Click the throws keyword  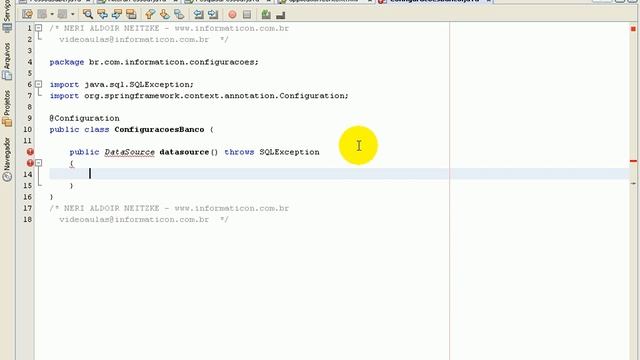(x=239, y=152)
